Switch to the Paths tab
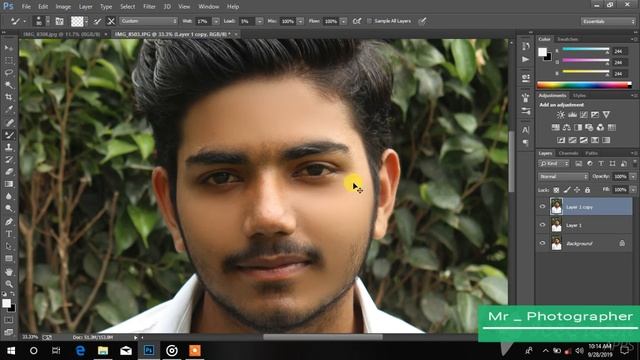 pyautogui.click(x=591, y=153)
